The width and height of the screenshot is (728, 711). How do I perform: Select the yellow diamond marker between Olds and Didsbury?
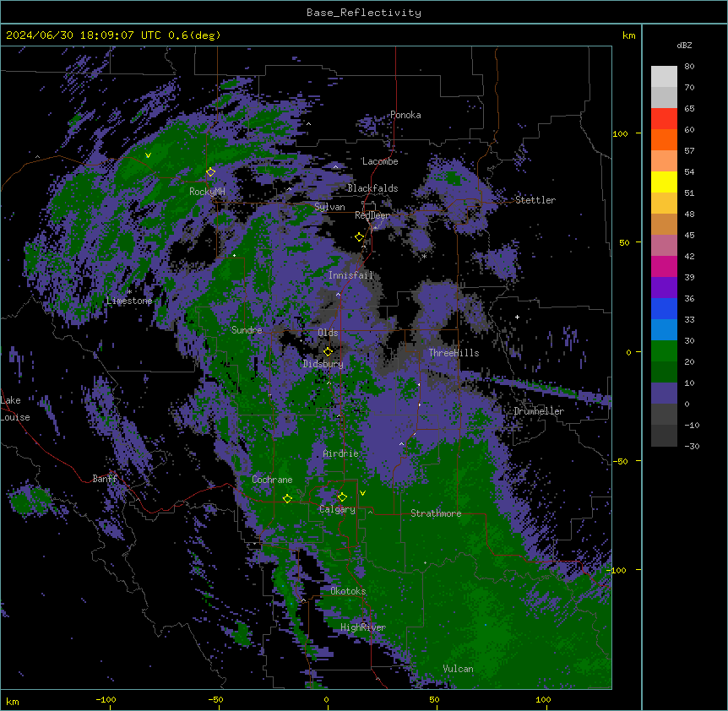328,351
